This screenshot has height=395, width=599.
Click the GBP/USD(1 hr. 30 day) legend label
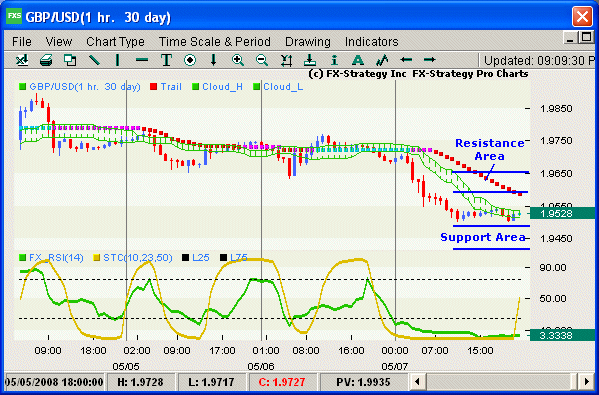(85, 87)
